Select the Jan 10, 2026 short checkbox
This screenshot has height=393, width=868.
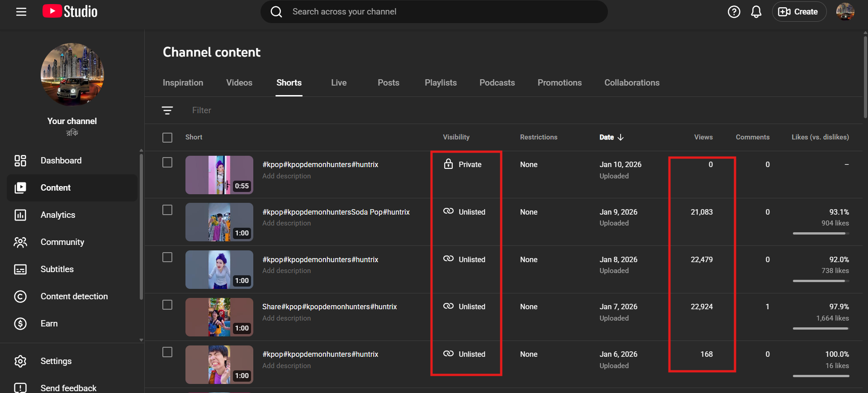coord(167,163)
